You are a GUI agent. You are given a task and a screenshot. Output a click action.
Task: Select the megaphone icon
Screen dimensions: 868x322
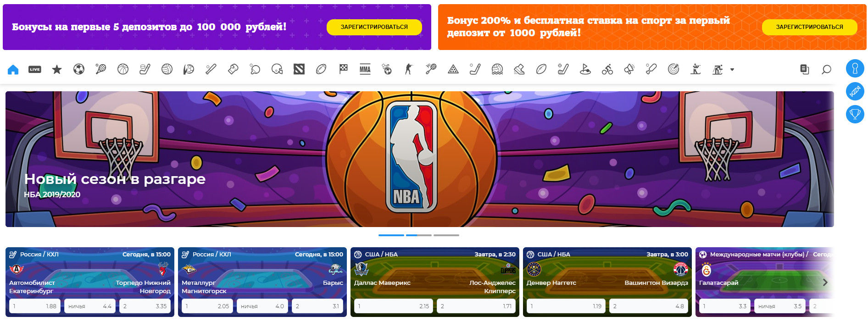click(x=629, y=69)
